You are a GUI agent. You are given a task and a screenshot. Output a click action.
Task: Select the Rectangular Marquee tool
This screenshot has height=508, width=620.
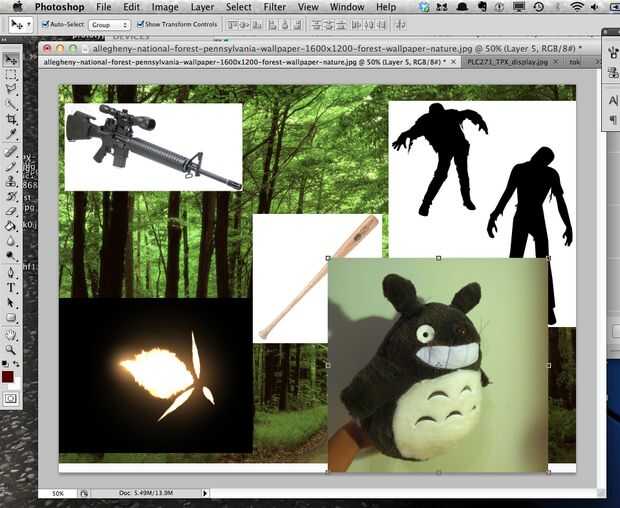click(11, 75)
